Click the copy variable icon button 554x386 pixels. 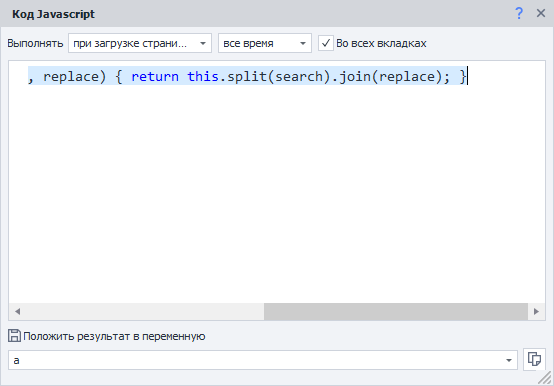point(534,360)
